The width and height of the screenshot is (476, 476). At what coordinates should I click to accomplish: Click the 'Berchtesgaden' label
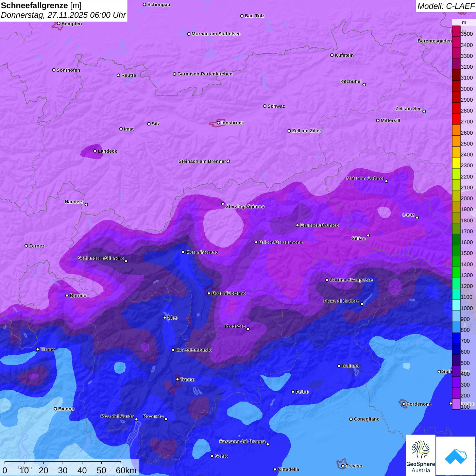coord(435,41)
